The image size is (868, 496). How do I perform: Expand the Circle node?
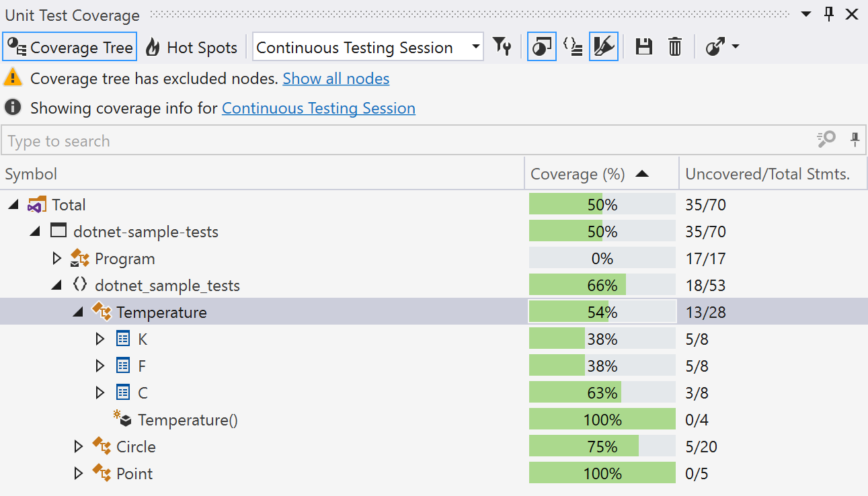[79, 446]
